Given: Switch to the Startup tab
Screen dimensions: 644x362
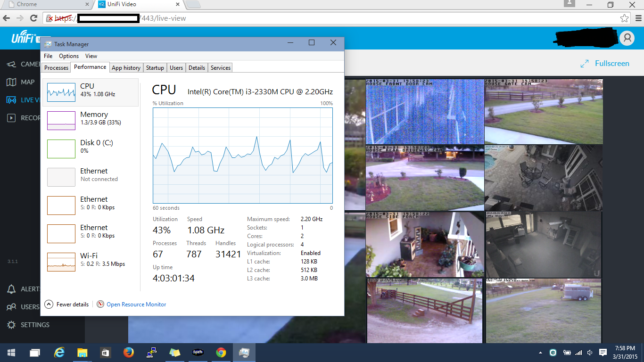Looking at the screenshot, I should [x=155, y=68].
